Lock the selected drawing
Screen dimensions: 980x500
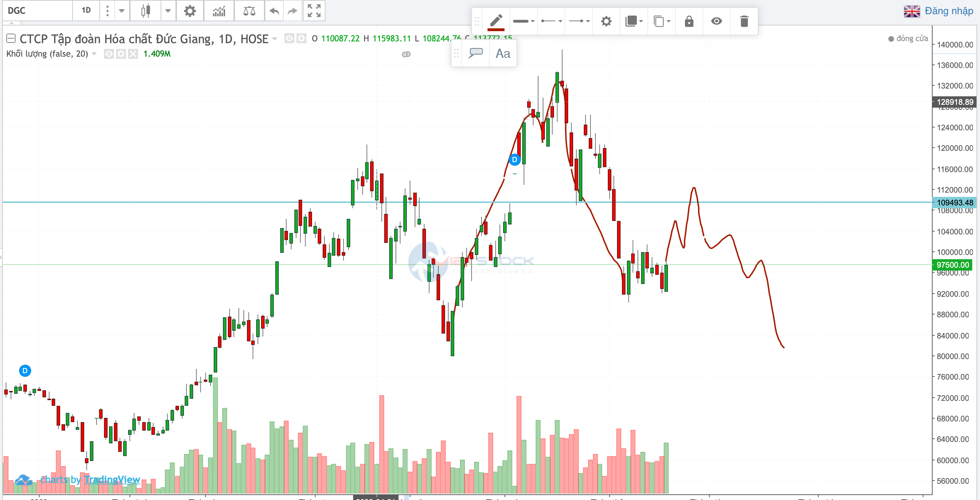coord(689,21)
